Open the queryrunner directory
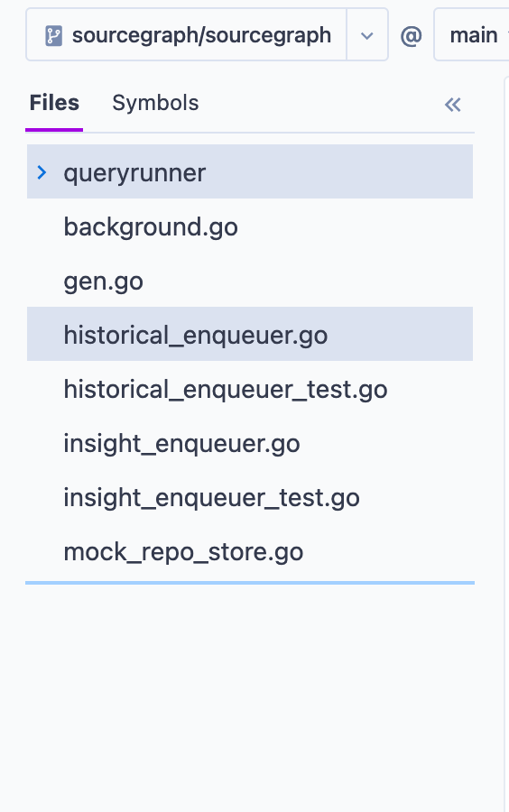 pyautogui.click(x=250, y=172)
